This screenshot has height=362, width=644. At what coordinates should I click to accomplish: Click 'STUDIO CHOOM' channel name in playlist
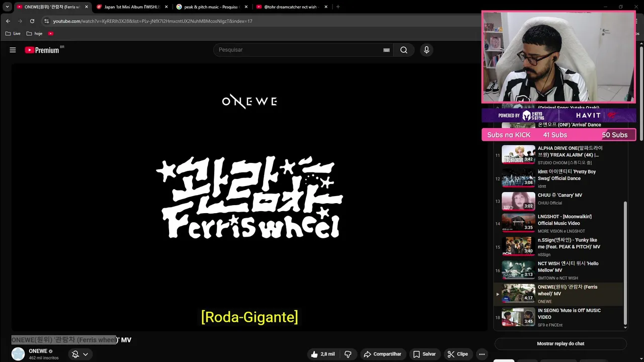[x=565, y=163]
